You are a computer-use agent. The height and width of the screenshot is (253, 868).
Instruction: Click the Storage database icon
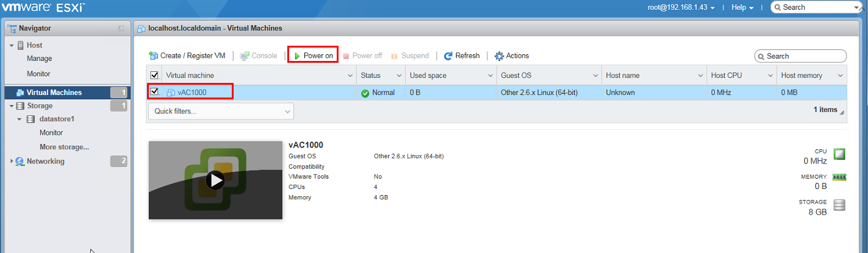(x=21, y=106)
